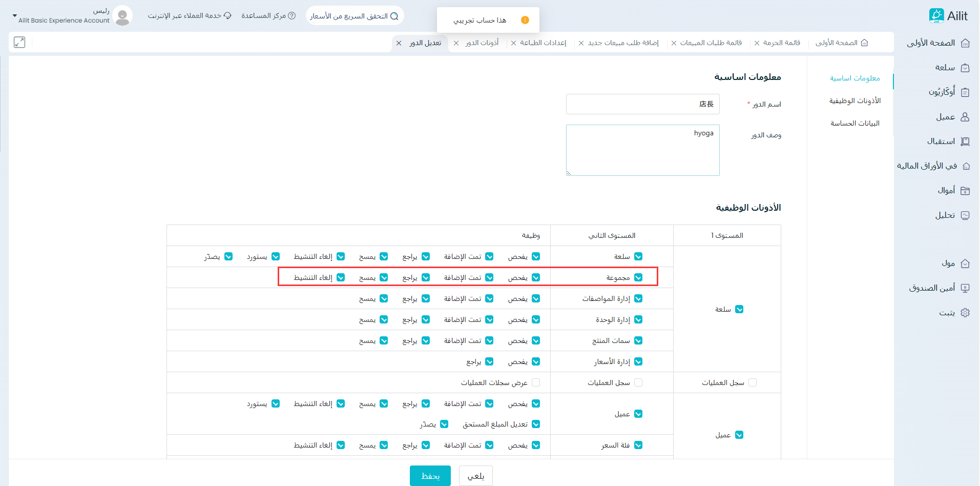Open the help center (مركز المساعدة)

(x=268, y=16)
